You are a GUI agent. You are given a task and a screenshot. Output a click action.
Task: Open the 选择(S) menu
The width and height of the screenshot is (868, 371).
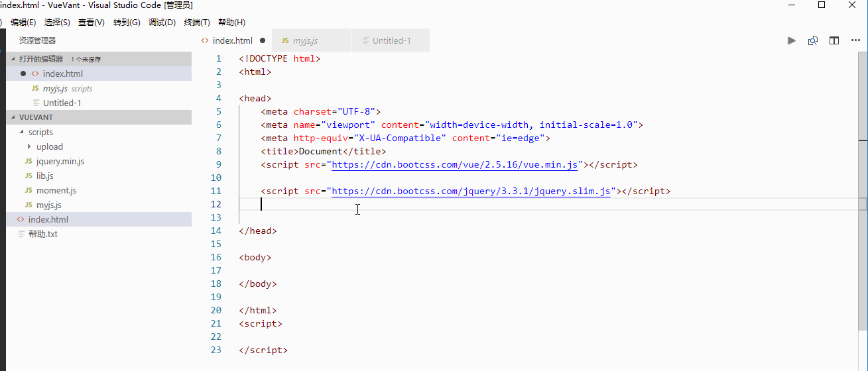(57, 23)
